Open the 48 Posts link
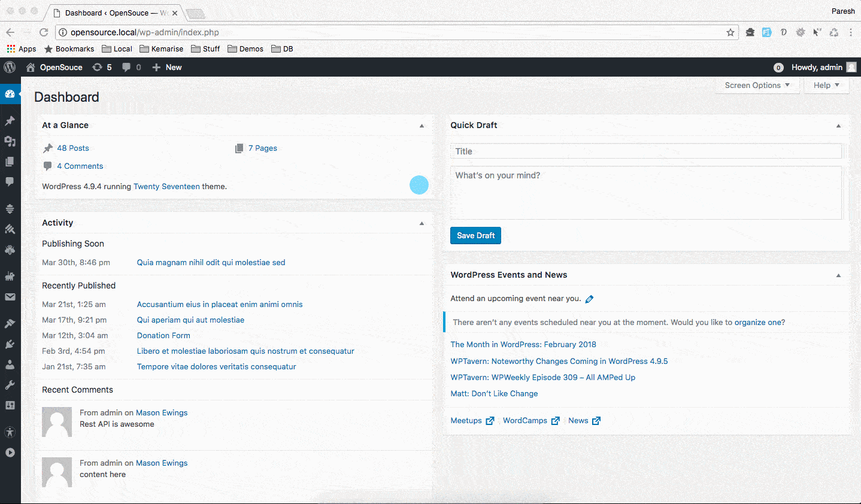Viewport: 861px width, 504px height. tap(73, 148)
